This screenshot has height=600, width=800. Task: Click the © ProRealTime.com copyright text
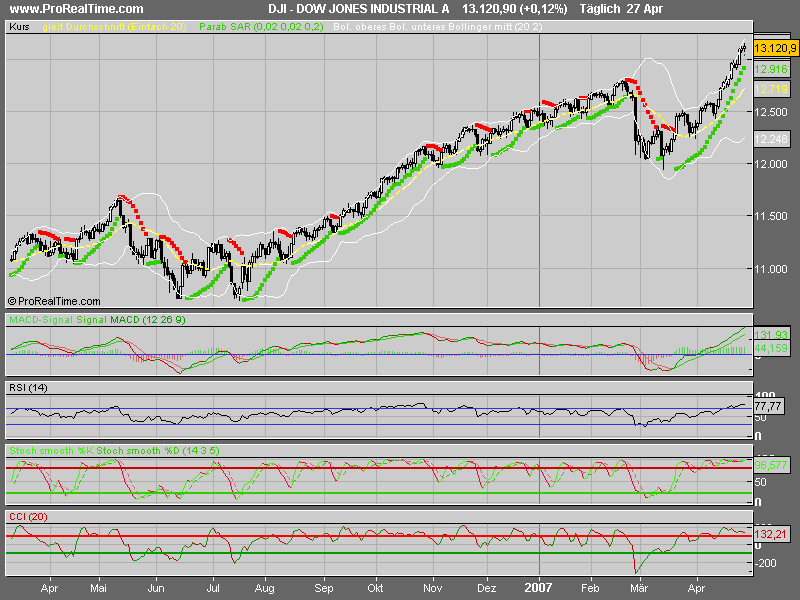point(55,301)
